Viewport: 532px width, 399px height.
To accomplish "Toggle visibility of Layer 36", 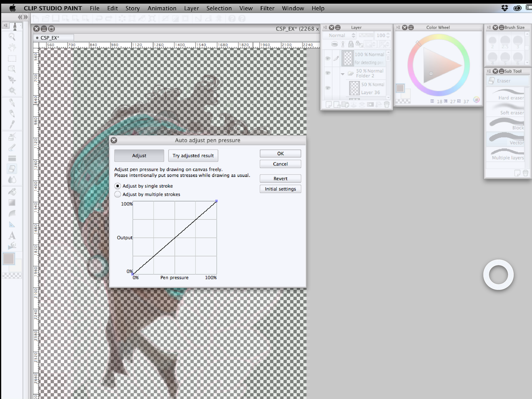I will [327, 88].
